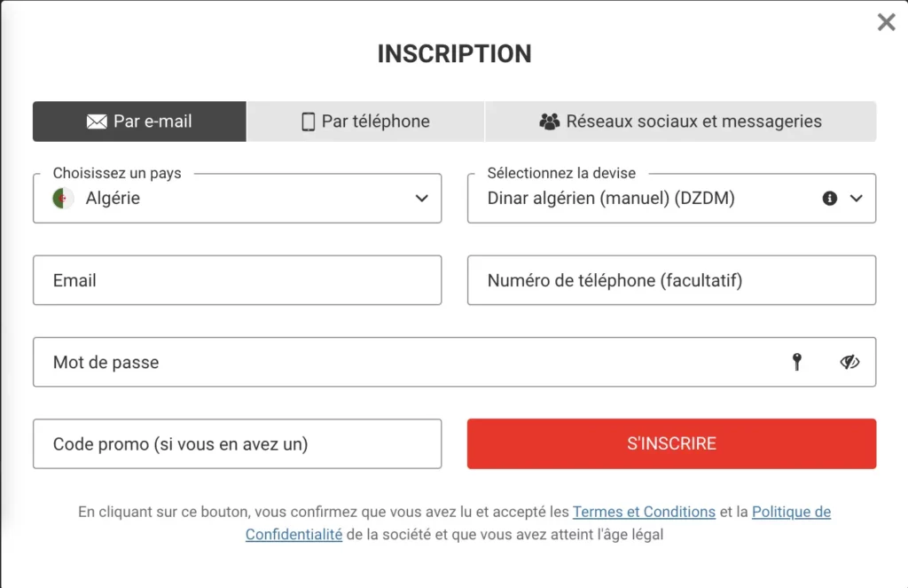Switch to the Par téléphone registration tab
The height and width of the screenshot is (588, 908).
(365, 121)
